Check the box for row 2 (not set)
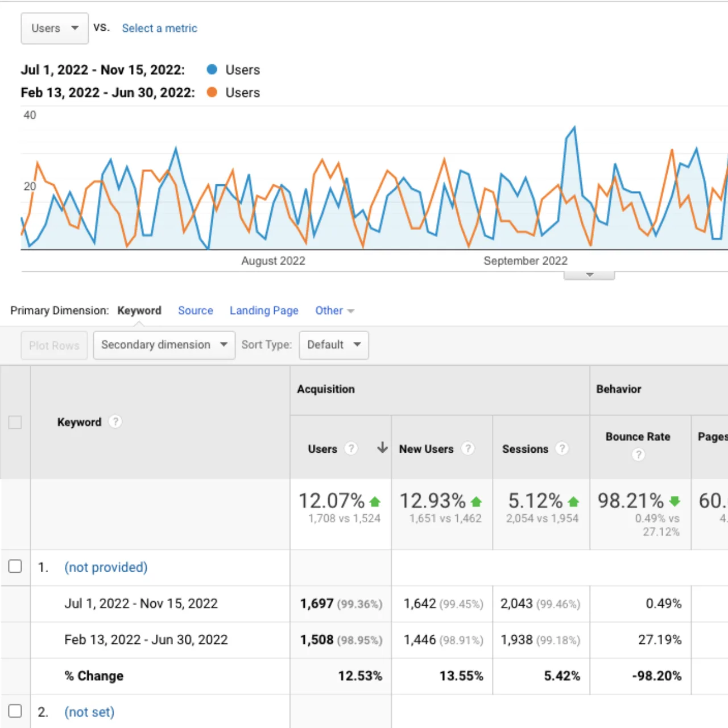728x728 pixels. click(x=15, y=711)
